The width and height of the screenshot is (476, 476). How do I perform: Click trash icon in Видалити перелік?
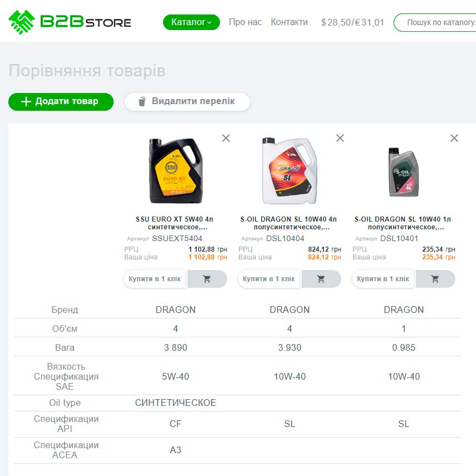point(142,101)
